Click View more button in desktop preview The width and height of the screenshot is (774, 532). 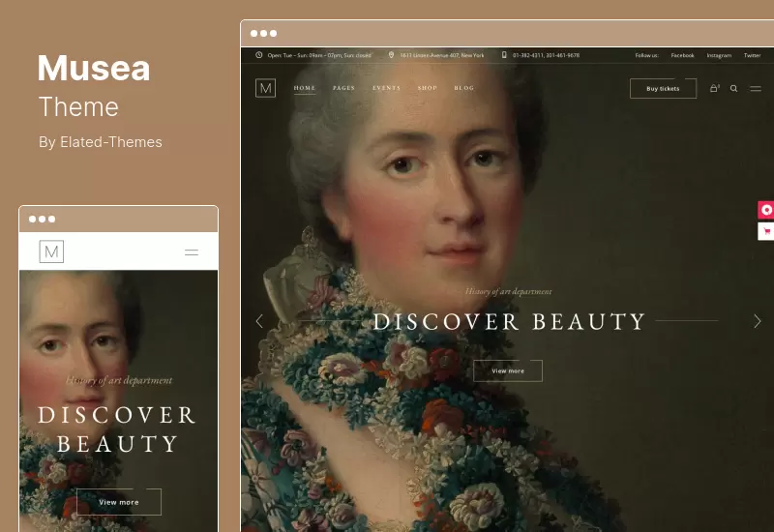(x=508, y=370)
